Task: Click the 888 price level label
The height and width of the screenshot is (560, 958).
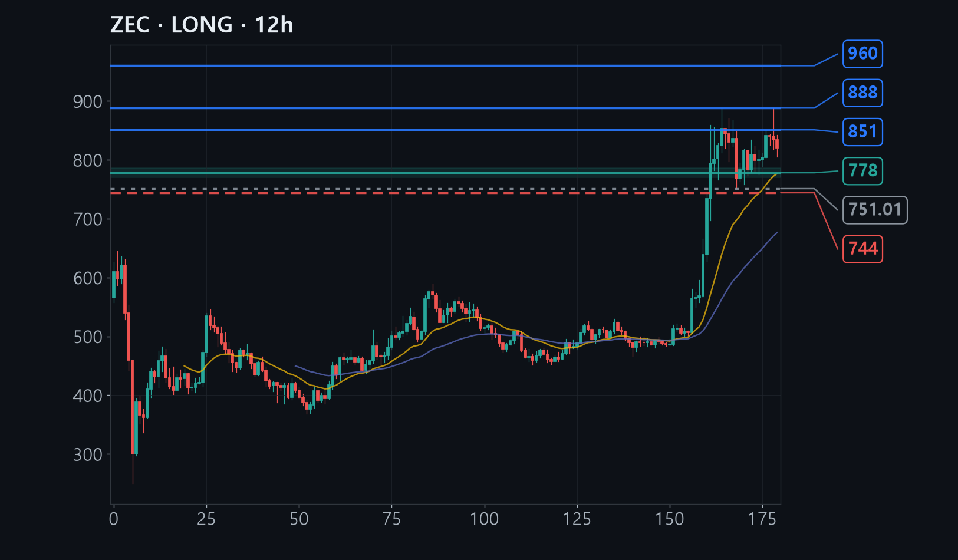Action: tap(862, 93)
